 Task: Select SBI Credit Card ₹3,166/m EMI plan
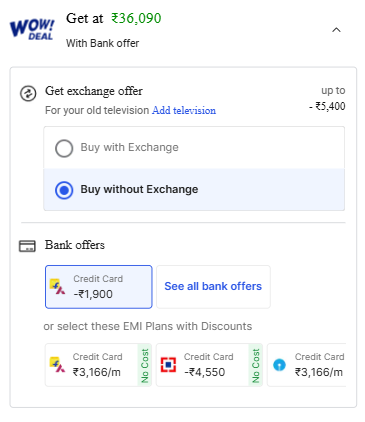tap(307, 365)
